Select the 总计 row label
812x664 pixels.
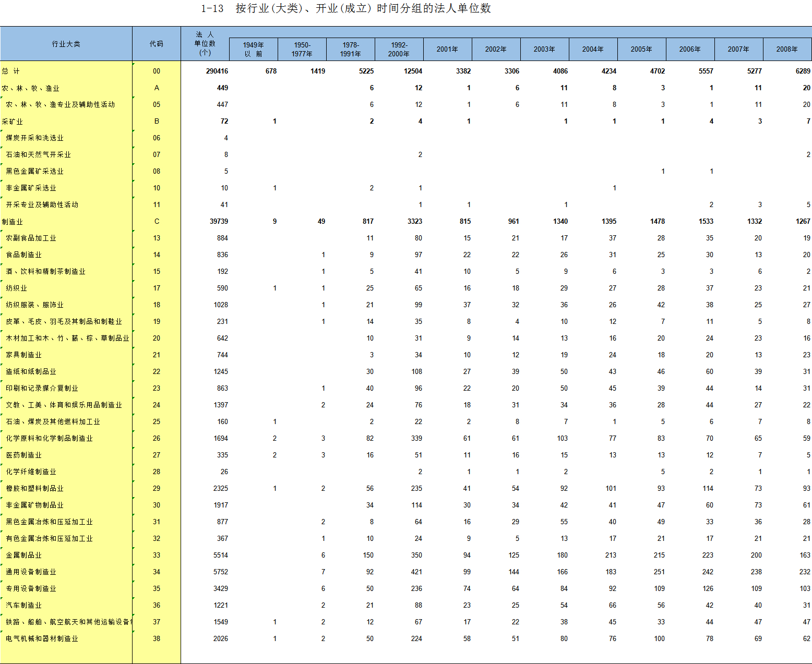[x=11, y=71]
